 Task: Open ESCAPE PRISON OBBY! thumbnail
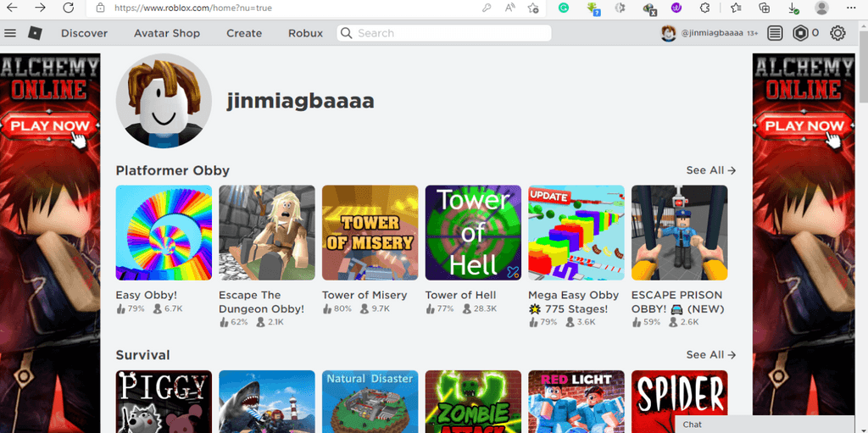pos(679,232)
